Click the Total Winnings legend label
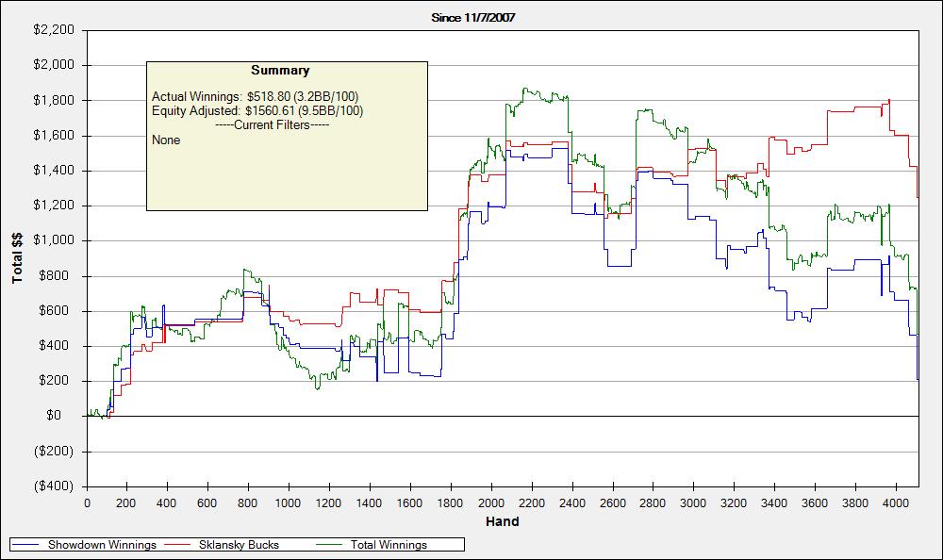The height and width of the screenshot is (560, 943). click(389, 545)
